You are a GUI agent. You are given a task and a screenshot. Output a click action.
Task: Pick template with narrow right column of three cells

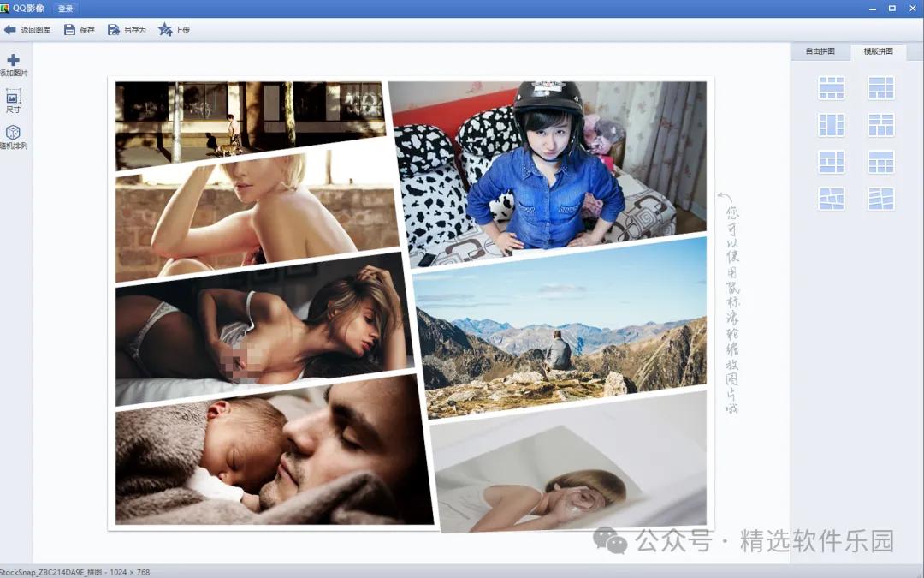[x=881, y=88]
